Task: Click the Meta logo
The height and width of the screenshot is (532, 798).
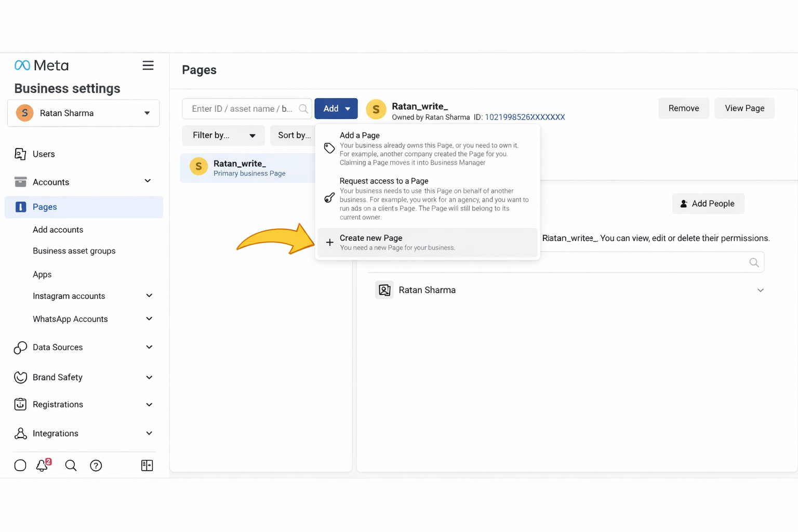Action: click(42, 65)
